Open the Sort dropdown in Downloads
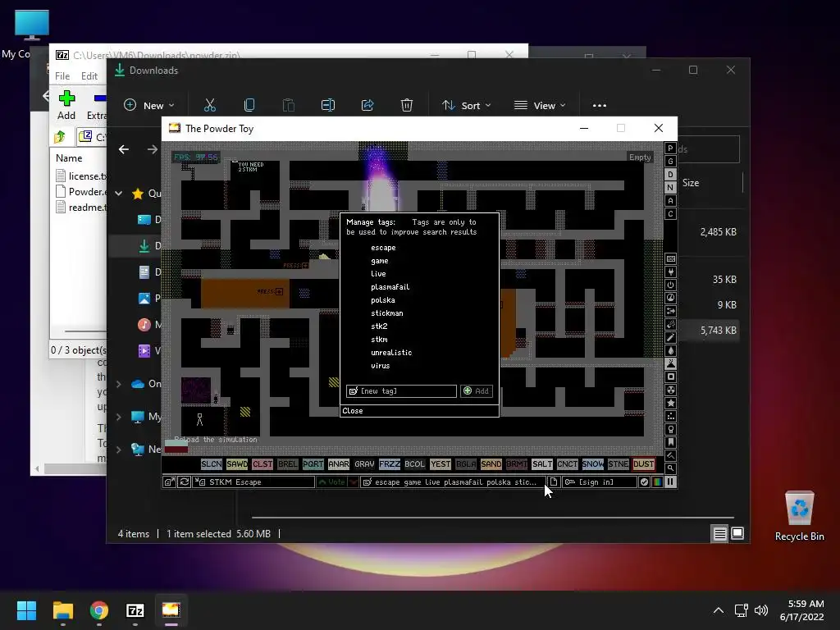Image resolution: width=840 pixels, height=630 pixels. (x=466, y=106)
